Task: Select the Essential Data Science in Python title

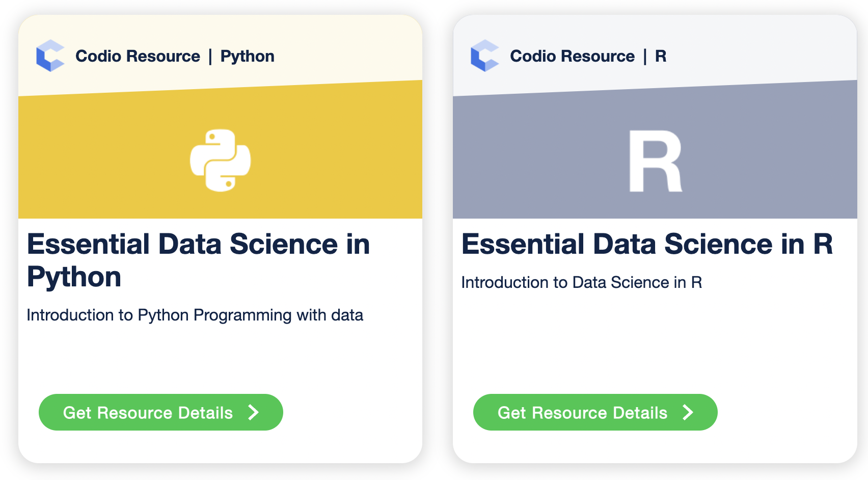Action: click(198, 260)
